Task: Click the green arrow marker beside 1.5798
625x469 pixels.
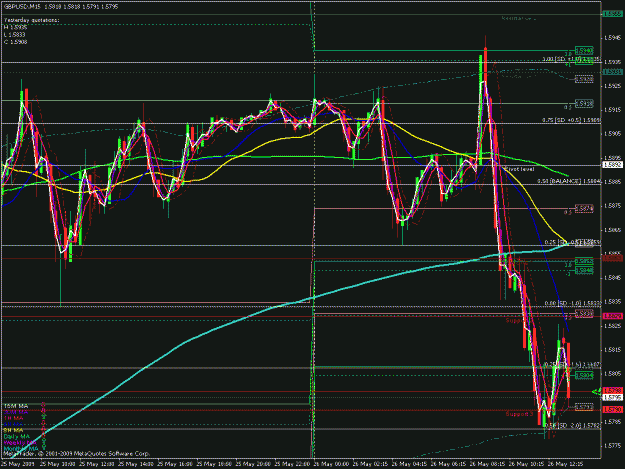Action: (597, 391)
